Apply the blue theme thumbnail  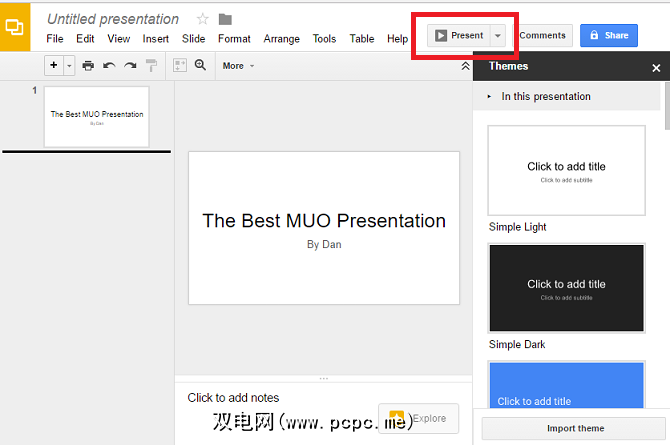tap(566, 385)
